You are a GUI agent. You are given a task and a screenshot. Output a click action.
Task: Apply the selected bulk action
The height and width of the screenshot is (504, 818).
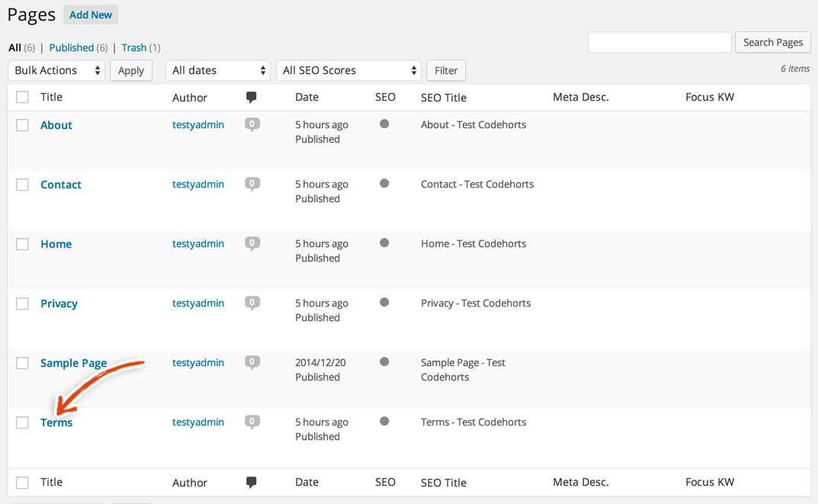click(x=131, y=70)
